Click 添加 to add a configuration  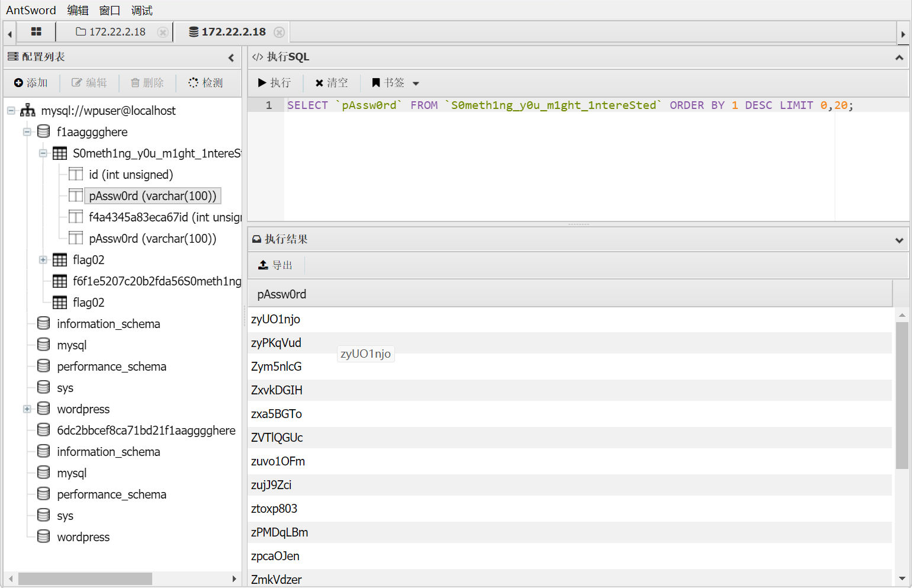(x=31, y=83)
